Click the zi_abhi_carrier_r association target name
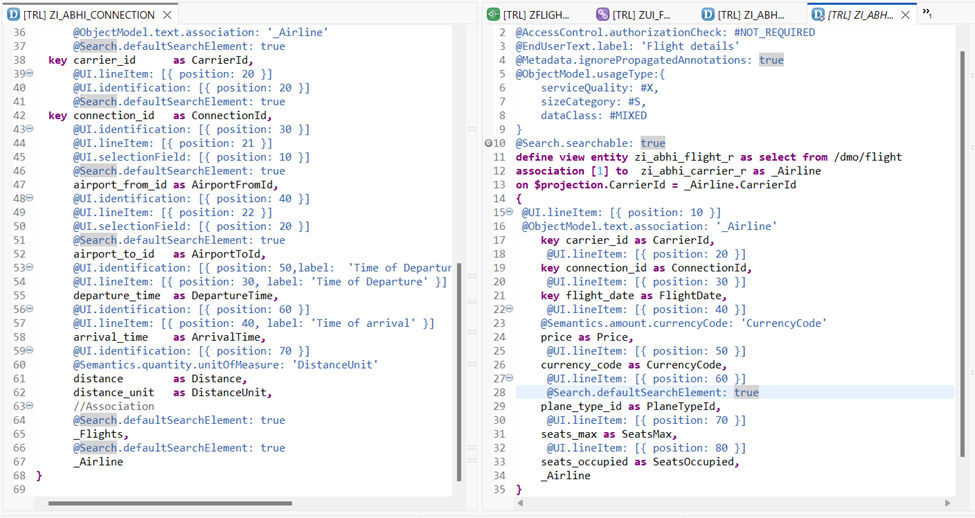Image resolution: width=975 pixels, height=518 pixels. (693, 171)
